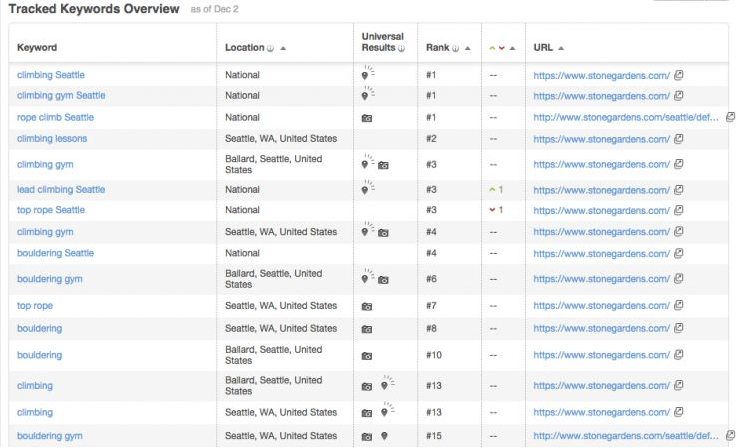Click the info icon next to Rank header
The image size is (738, 448).
click(455, 48)
